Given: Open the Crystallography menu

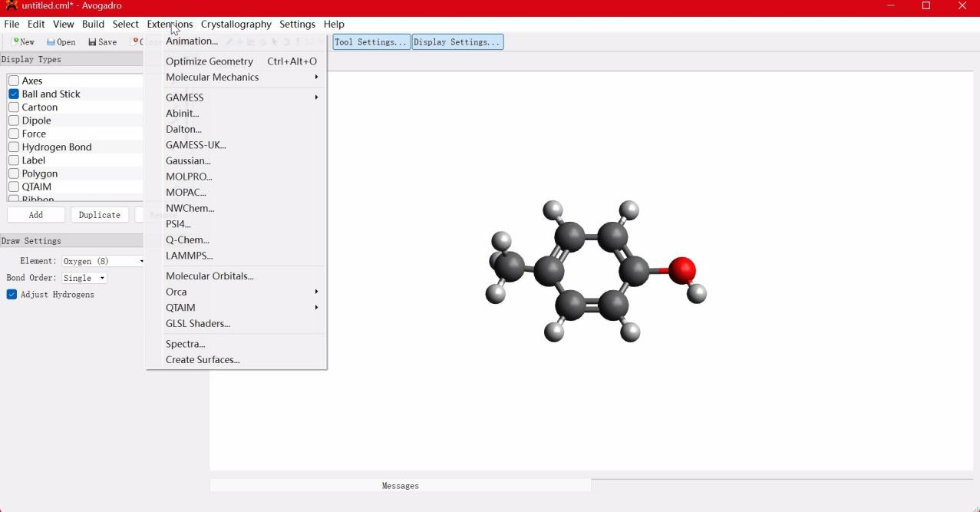Looking at the screenshot, I should 236,24.
